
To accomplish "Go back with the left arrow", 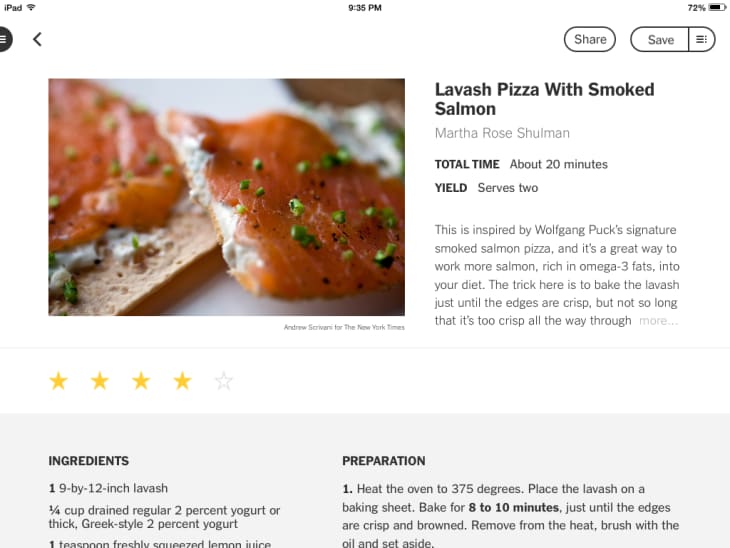I will (37, 39).
